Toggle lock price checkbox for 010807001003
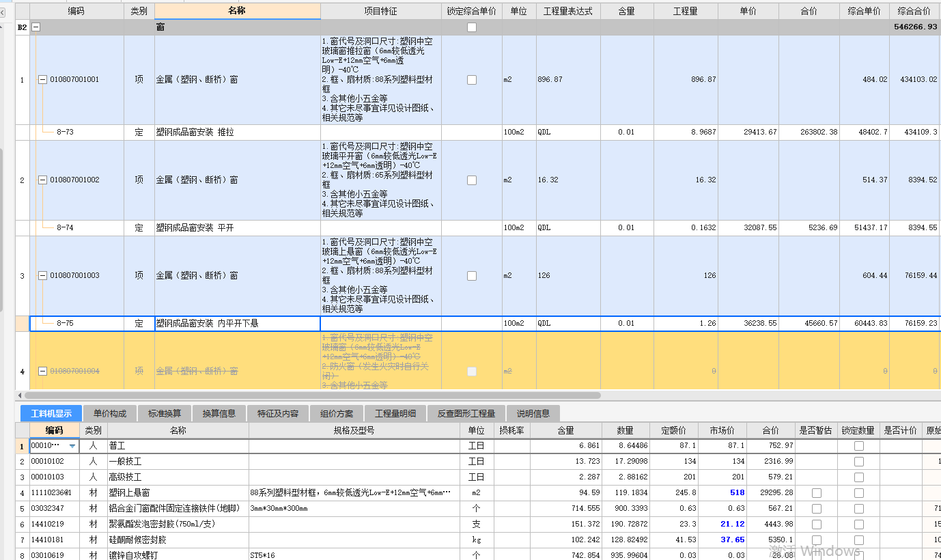 point(472,276)
